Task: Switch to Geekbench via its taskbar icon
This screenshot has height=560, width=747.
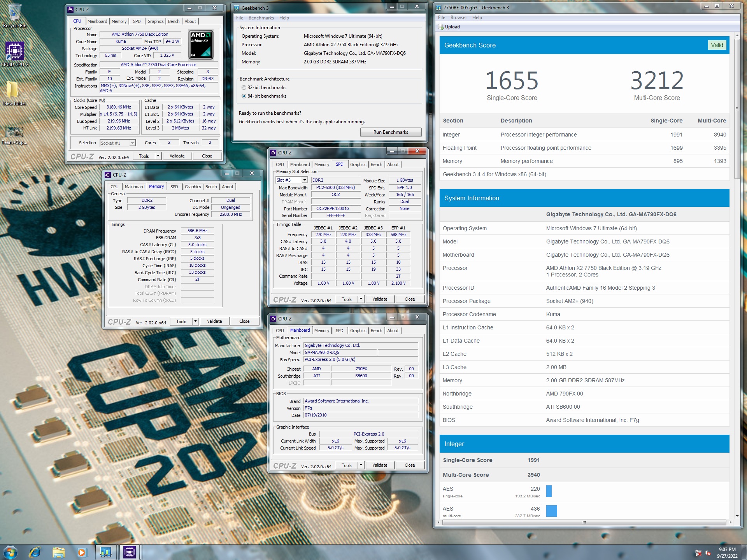Action: click(105, 552)
